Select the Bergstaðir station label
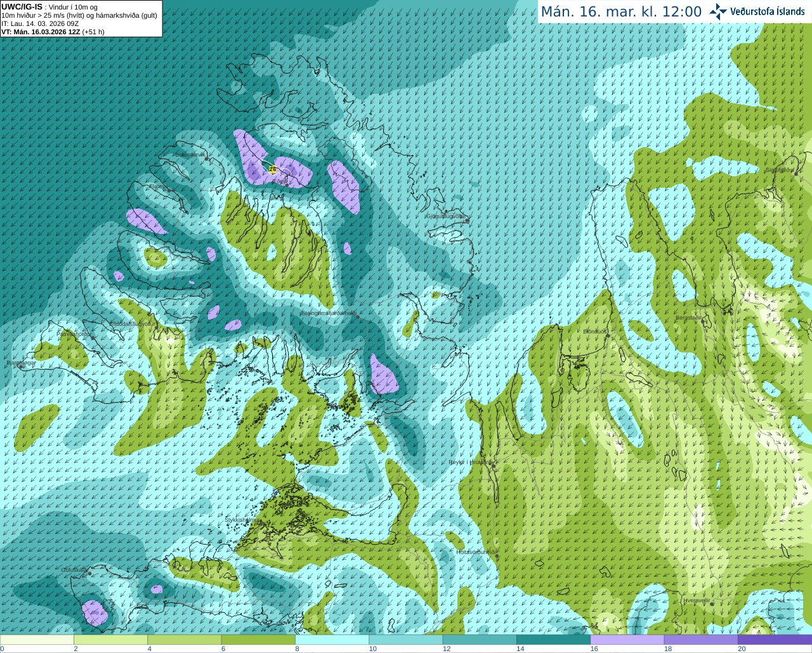This screenshot has height=653, width=812. [x=689, y=318]
